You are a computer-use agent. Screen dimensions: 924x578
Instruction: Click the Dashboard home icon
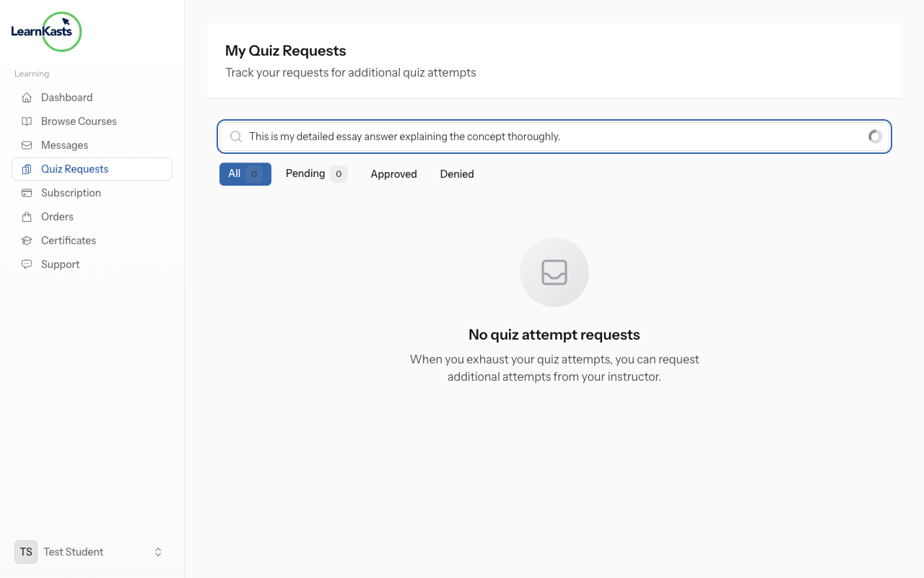pyautogui.click(x=27, y=98)
